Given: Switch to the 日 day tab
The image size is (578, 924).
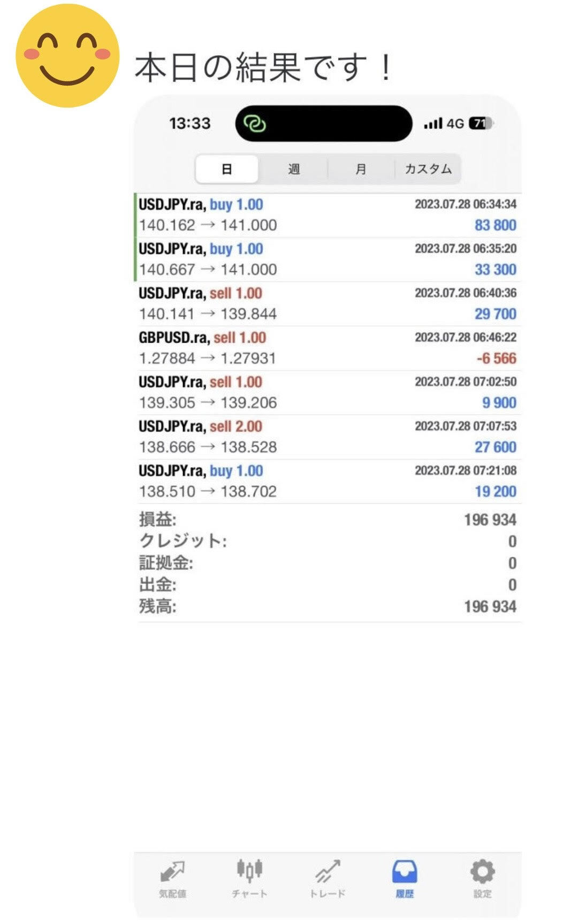Looking at the screenshot, I should (x=227, y=169).
